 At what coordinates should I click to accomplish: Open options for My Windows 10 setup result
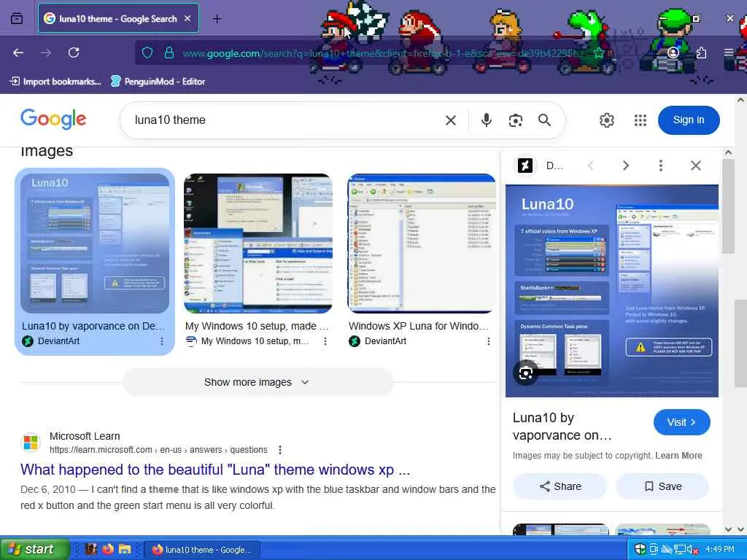click(x=325, y=341)
